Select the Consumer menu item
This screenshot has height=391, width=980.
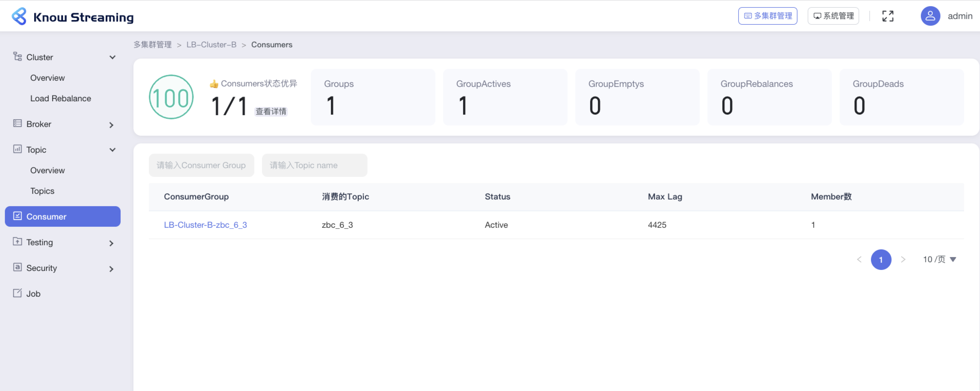[63, 216]
